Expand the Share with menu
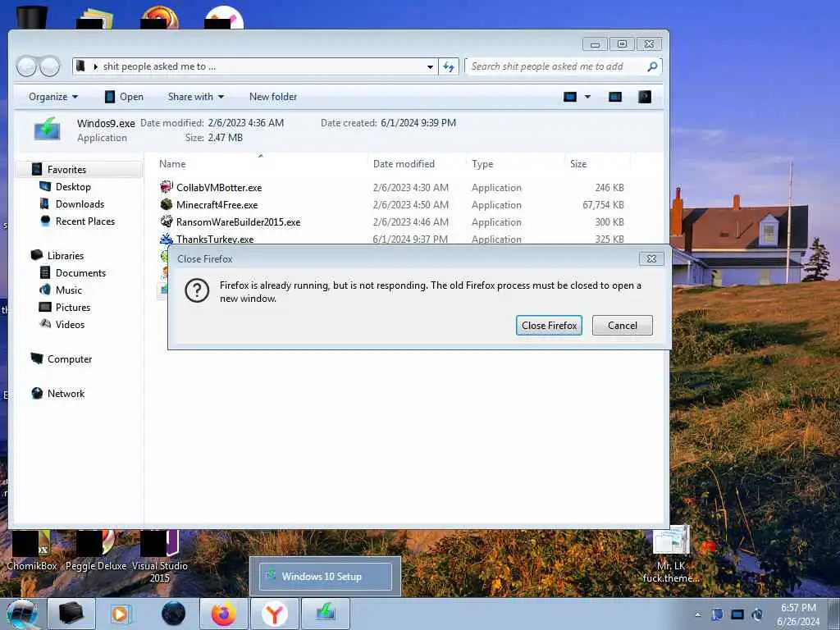 coord(195,97)
